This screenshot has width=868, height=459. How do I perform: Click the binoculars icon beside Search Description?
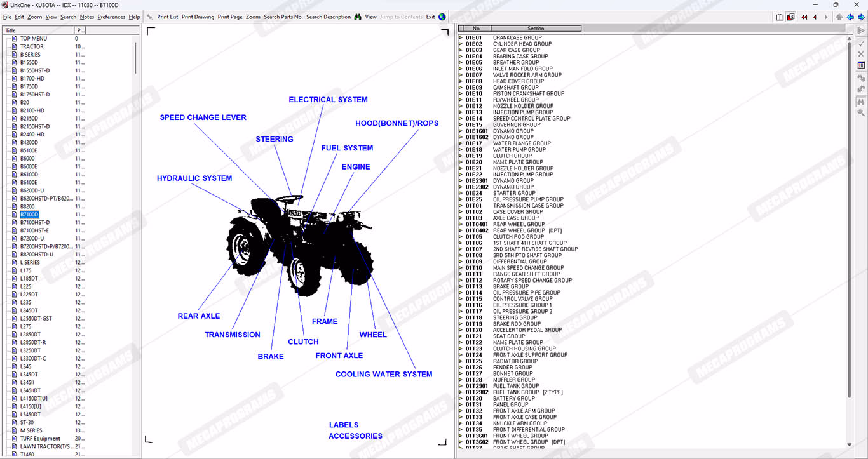[358, 17]
